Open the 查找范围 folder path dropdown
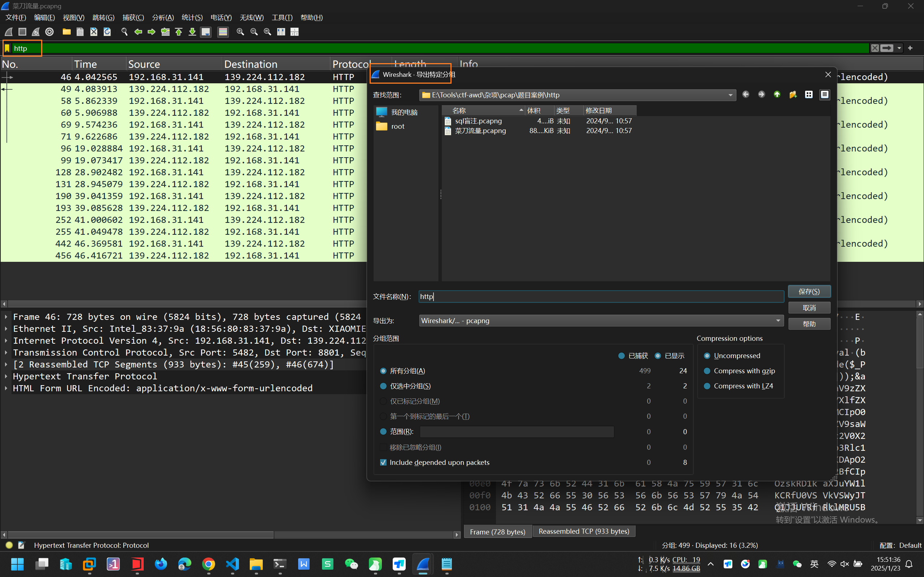The height and width of the screenshot is (577, 924). pyautogui.click(x=730, y=95)
